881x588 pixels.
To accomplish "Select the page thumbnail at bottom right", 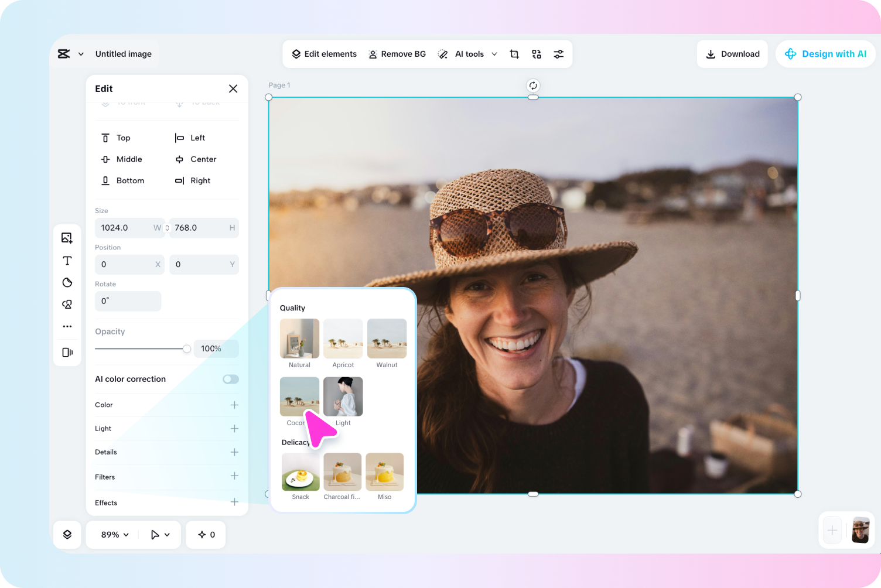I will pyautogui.click(x=860, y=531).
